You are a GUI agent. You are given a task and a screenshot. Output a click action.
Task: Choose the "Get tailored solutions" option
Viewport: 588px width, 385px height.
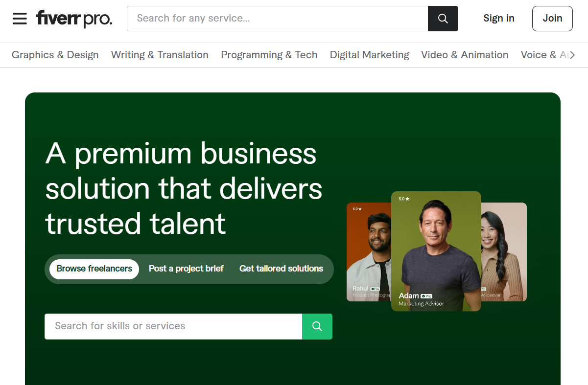pos(281,269)
